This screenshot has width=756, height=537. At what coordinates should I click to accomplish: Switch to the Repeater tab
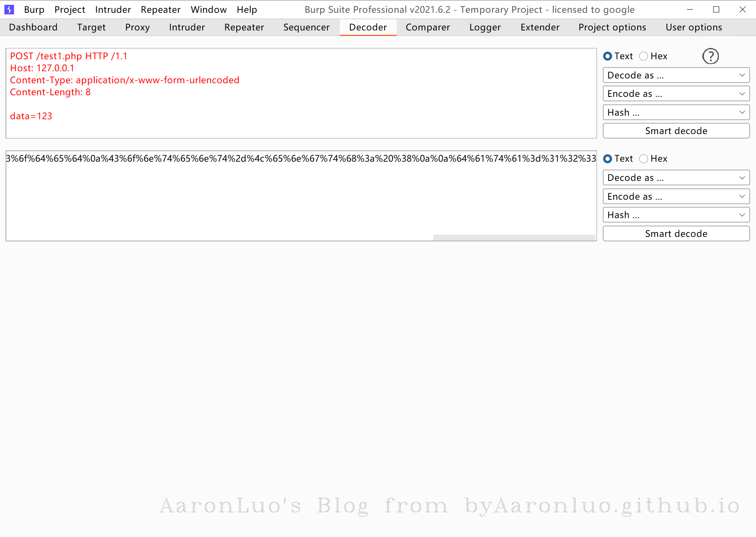244,27
